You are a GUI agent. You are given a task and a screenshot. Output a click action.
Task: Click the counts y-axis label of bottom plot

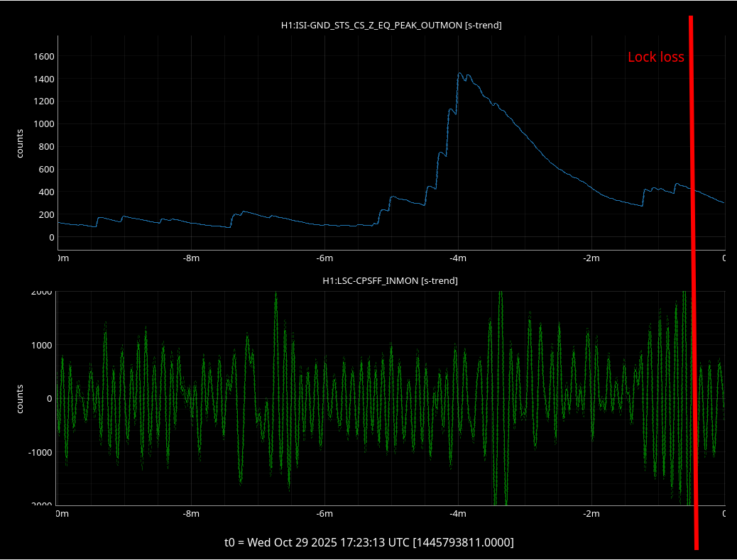pyautogui.click(x=20, y=399)
